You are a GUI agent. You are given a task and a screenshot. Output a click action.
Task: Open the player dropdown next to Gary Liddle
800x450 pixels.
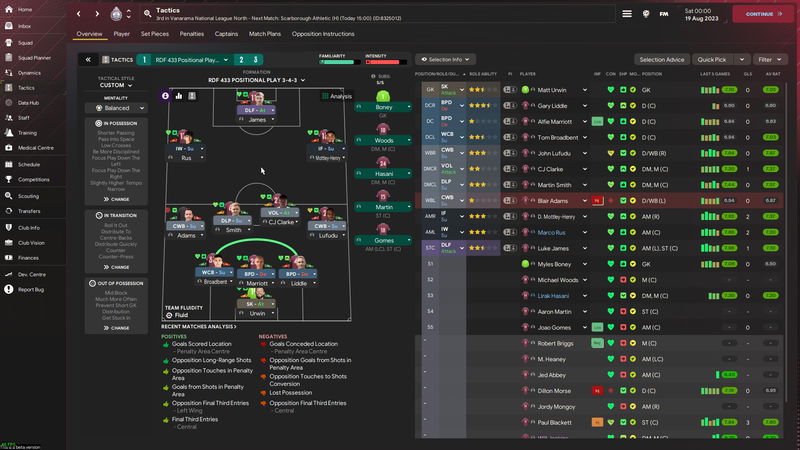pyautogui.click(x=585, y=106)
